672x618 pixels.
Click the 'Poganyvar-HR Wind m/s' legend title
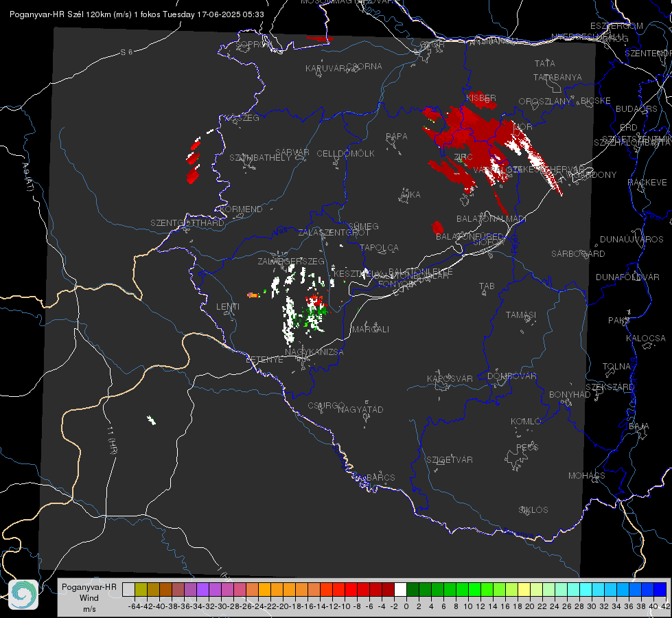click(x=89, y=597)
